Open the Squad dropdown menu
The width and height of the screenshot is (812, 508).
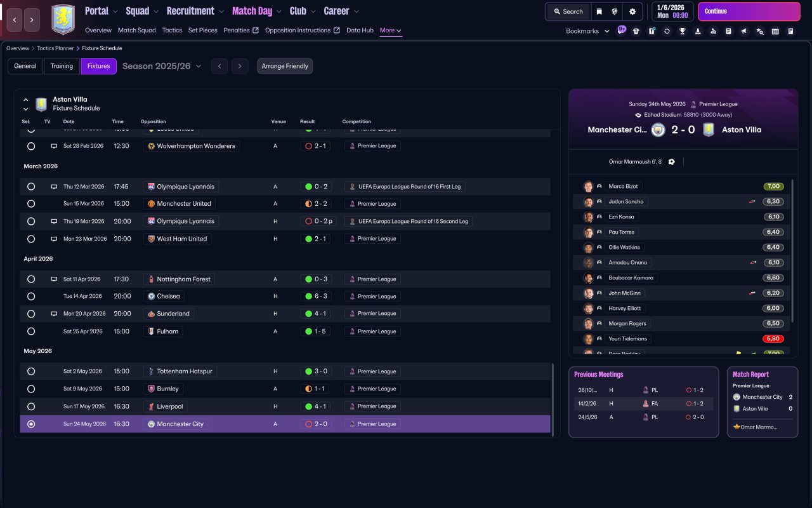pos(142,11)
